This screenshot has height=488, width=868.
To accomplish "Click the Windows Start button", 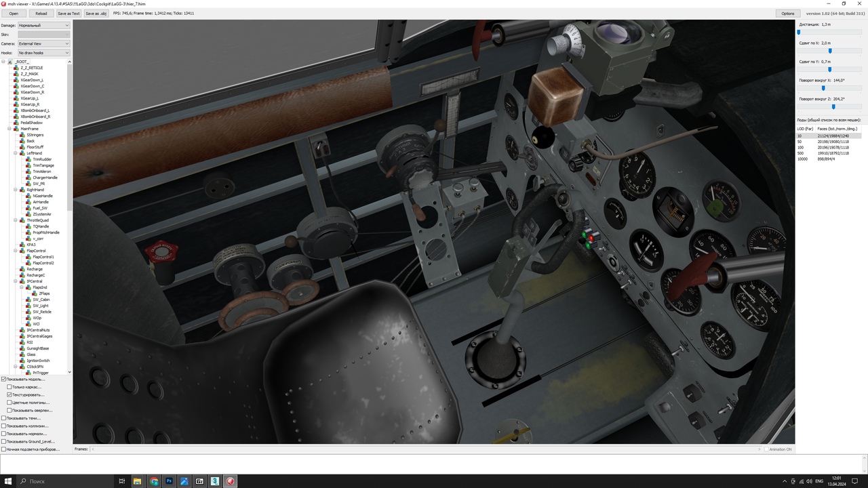I will [x=7, y=481].
